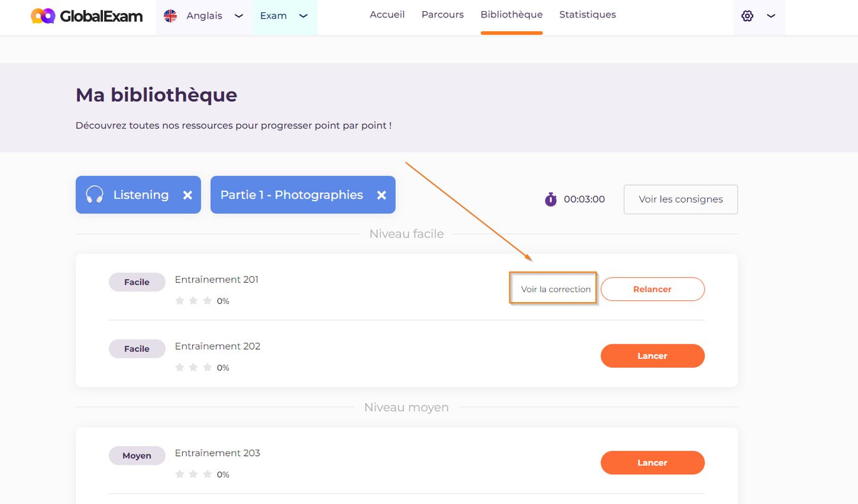This screenshot has width=858, height=504.
Task: Go to the Accueil menu item
Action: [387, 14]
